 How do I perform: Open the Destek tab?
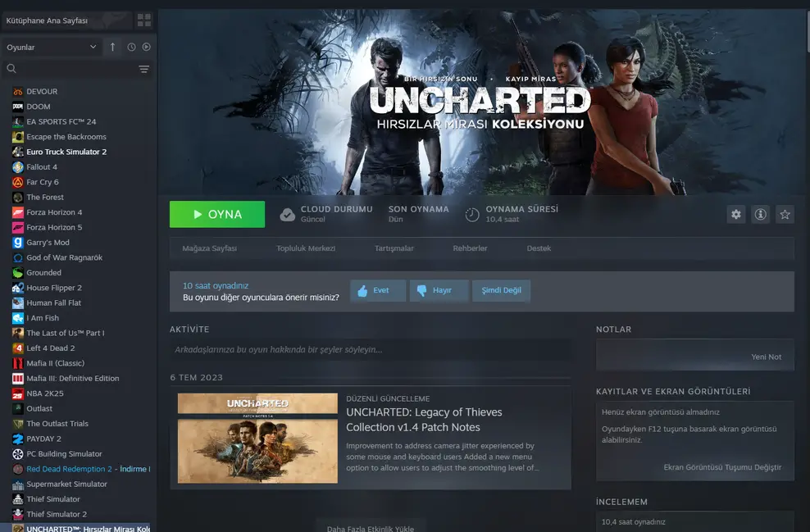tap(539, 248)
